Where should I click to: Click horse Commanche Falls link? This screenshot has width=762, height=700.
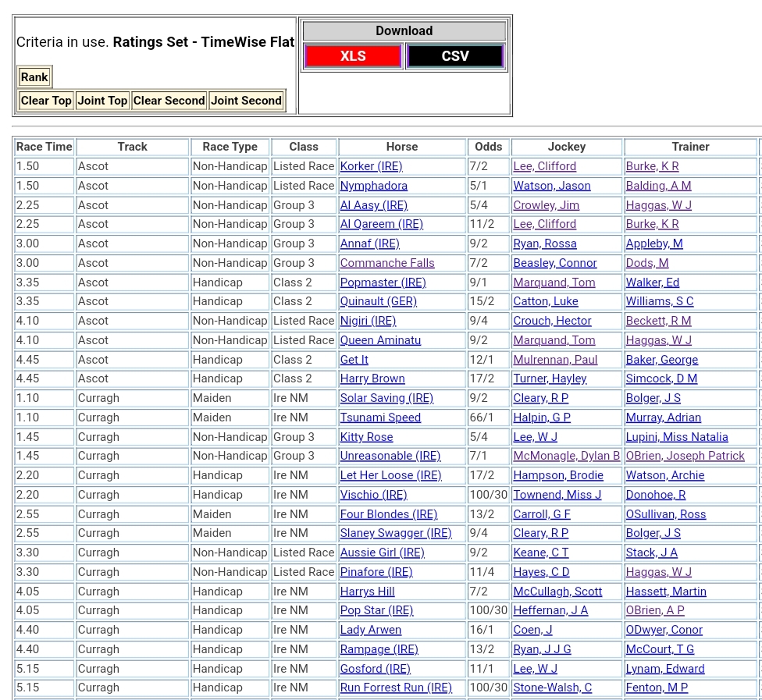(x=387, y=263)
